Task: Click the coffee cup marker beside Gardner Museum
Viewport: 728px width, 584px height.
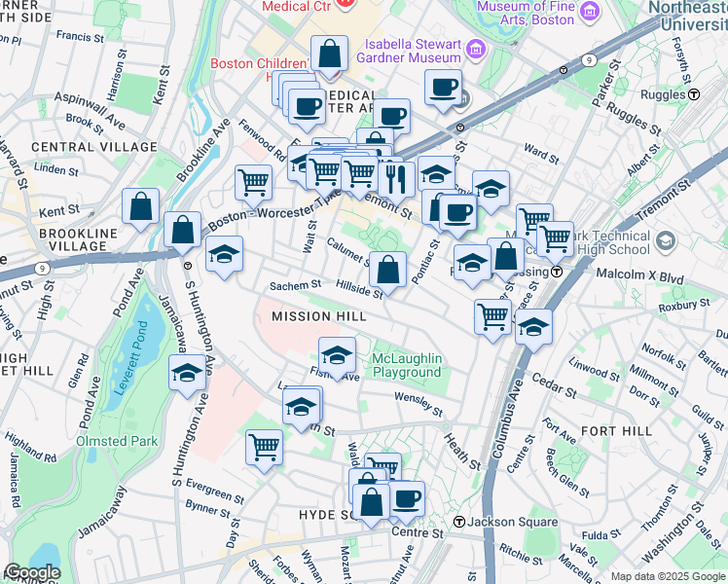Action: coord(443,87)
